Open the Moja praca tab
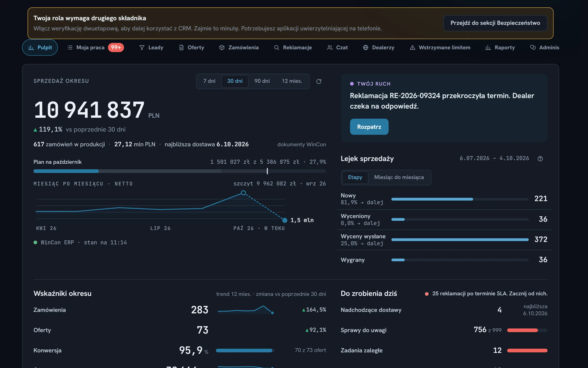Screen dimensions: 588x368 point(95,48)
